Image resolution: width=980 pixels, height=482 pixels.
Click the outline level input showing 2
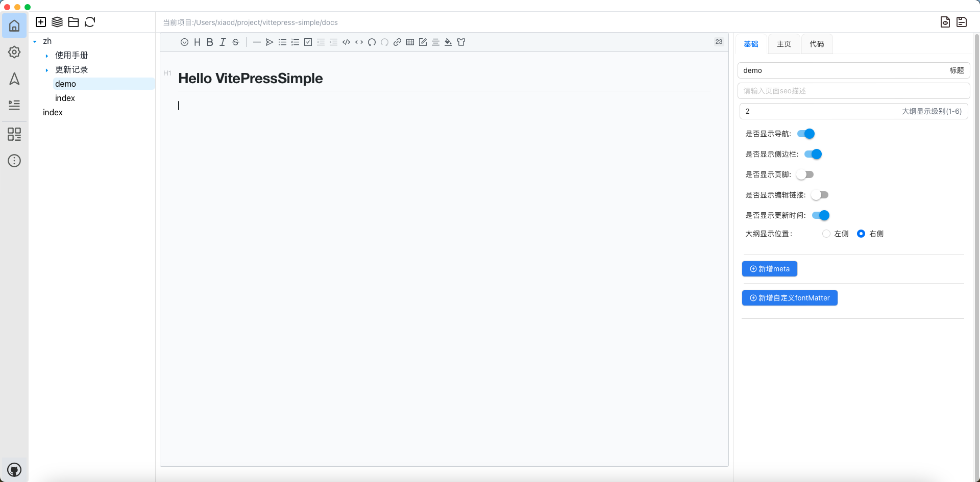853,111
